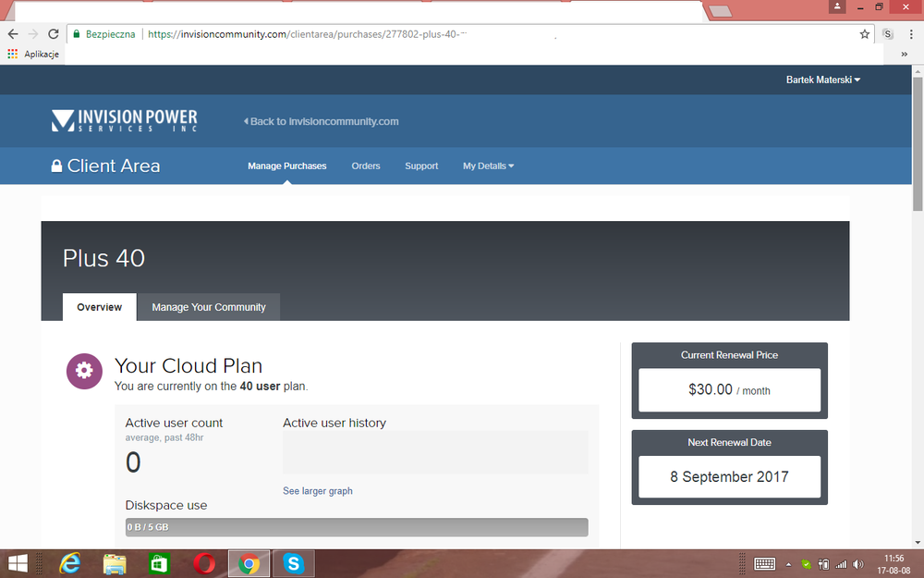Launch Opera browser from the taskbar

[x=205, y=563]
